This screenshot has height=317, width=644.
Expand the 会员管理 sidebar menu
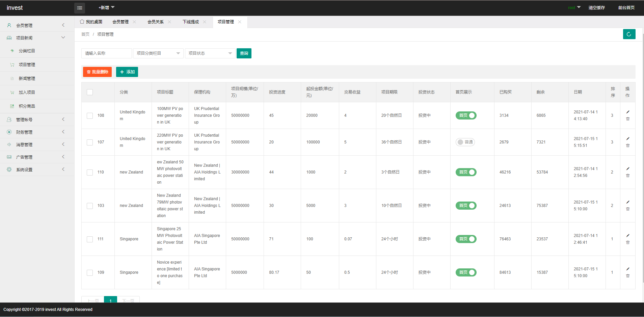point(37,25)
